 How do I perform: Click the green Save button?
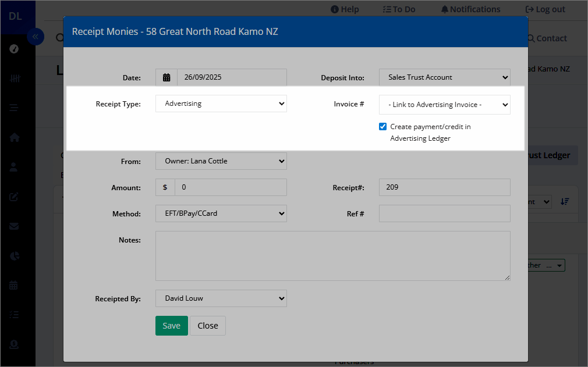172,326
